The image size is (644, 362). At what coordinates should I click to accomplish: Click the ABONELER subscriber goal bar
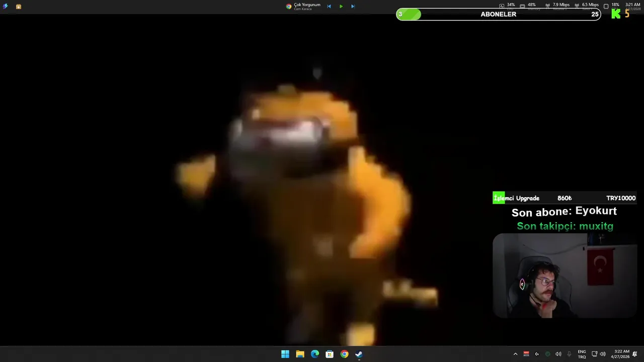click(498, 15)
